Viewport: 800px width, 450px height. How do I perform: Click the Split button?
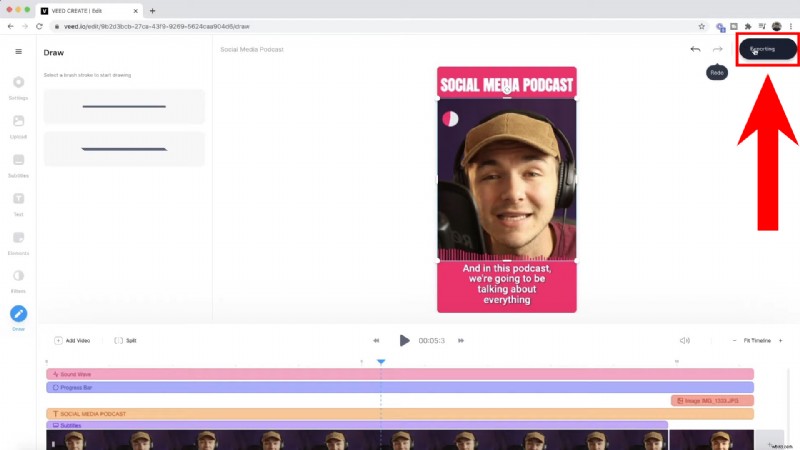tap(126, 340)
